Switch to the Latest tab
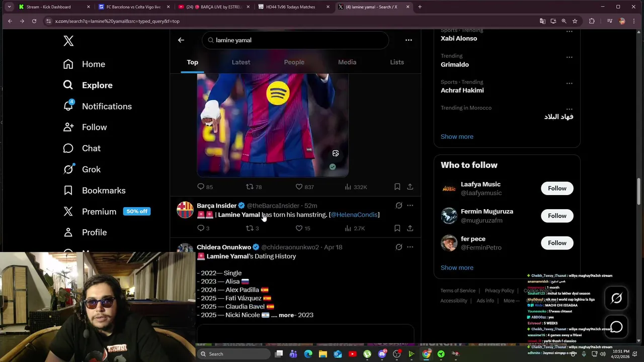This screenshot has height=362, width=644. (x=241, y=62)
